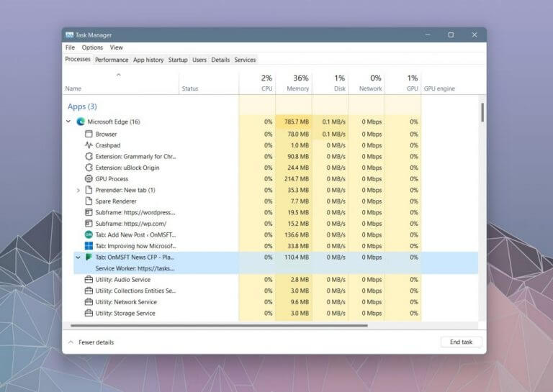Switch to the Performance tab
Viewport: 553px width, 392px height.
[112, 60]
